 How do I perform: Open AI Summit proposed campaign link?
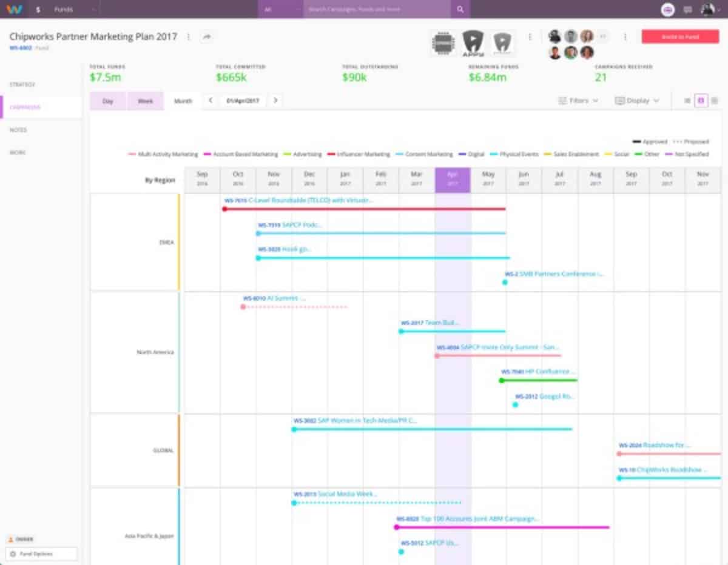point(274,298)
